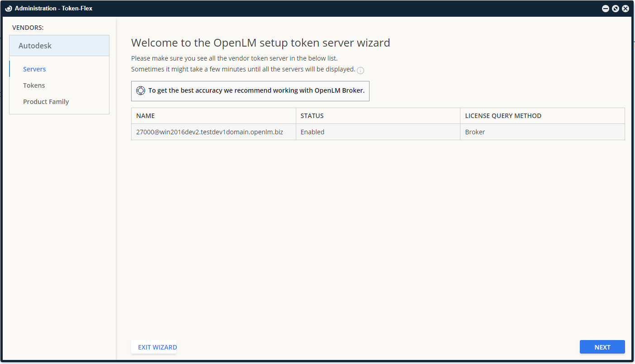
Task: Click the lifebuoy icon in Broker recommendation
Action: (x=141, y=90)
